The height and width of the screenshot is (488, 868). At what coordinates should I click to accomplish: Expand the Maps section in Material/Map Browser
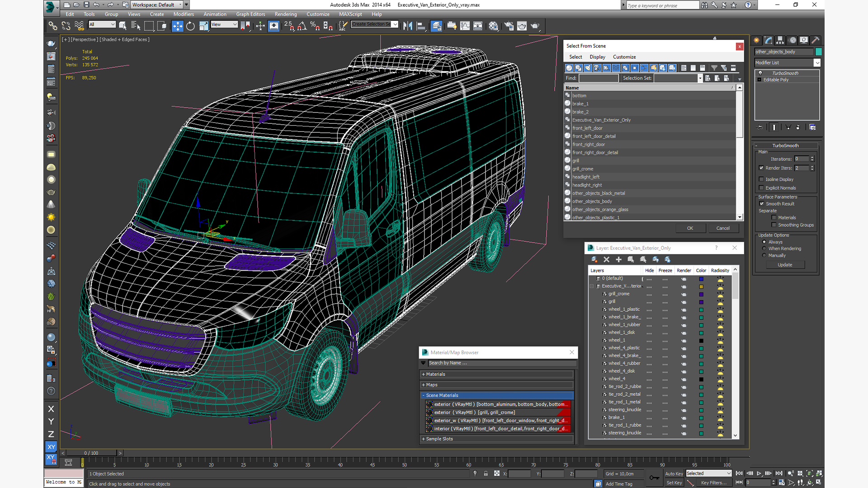point(497,385)
